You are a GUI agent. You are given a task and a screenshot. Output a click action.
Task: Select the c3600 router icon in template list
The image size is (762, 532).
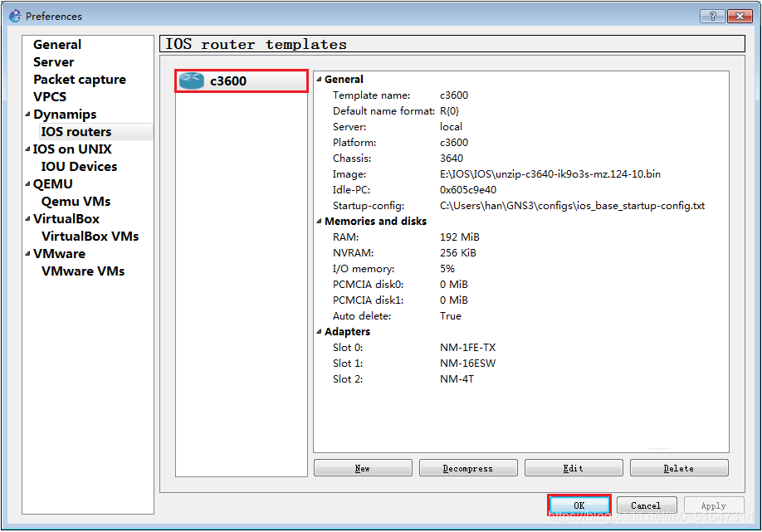coord(192,81)
